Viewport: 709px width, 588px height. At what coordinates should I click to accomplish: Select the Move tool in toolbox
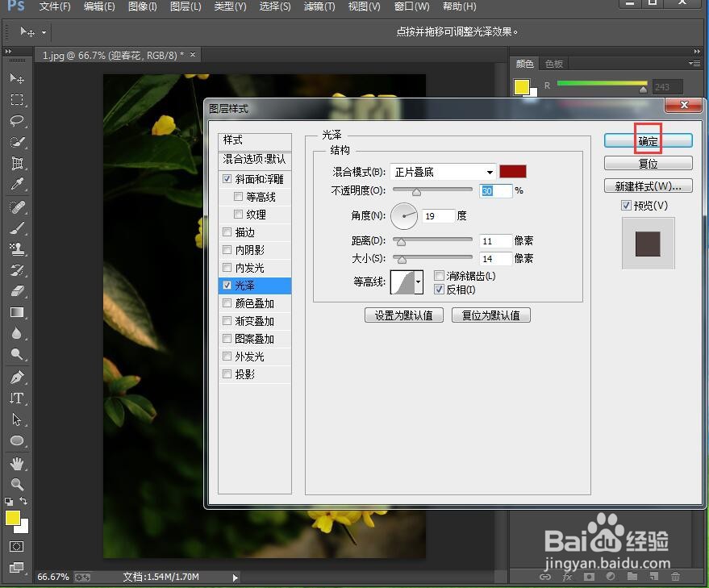click(x=17, y=78)
